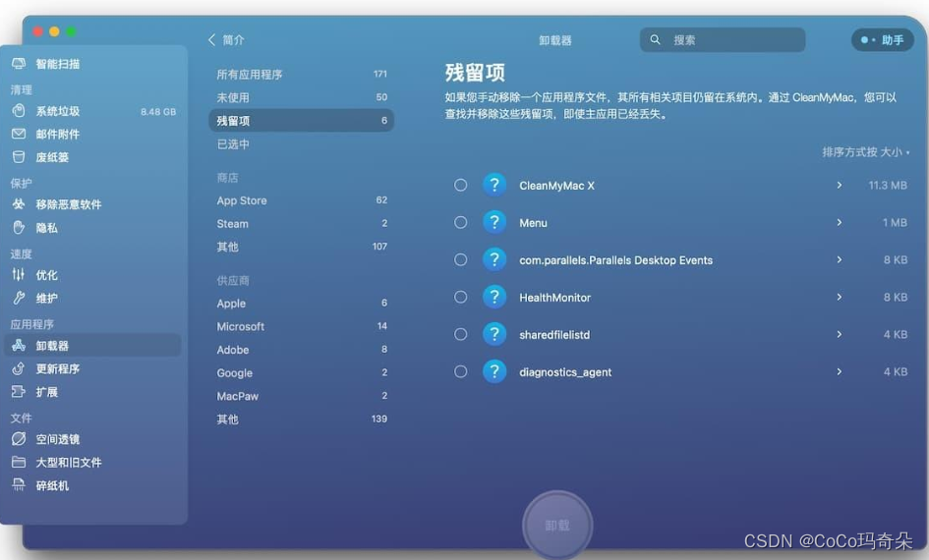Click the 搜索 search field
Viewport: 929px width, 560px height.
pyautogui.click(x=723, y=39)
